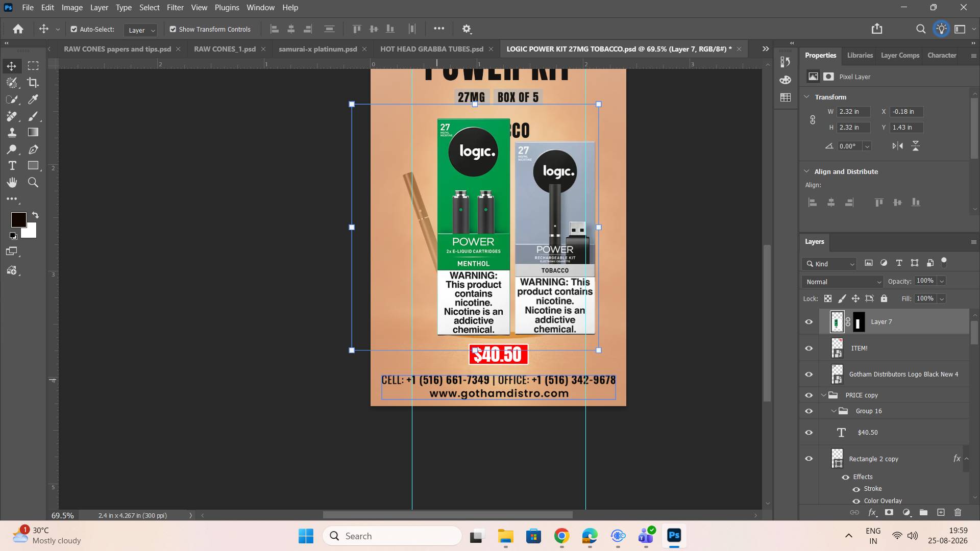Disable Show Transform Controls checkbox
Image resolution: width=980 pixels, height=551 pixels.
pos(173,29)
